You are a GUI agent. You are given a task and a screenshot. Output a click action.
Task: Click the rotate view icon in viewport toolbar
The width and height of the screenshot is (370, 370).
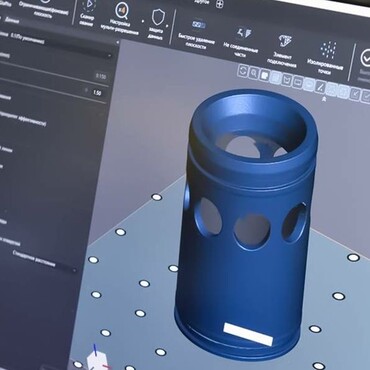(x=243, y=71)
